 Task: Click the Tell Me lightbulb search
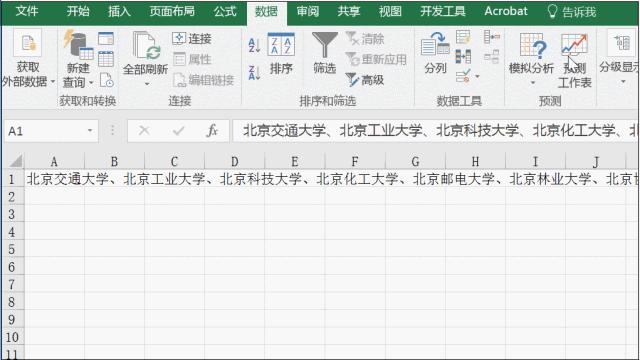pos(571,12)
